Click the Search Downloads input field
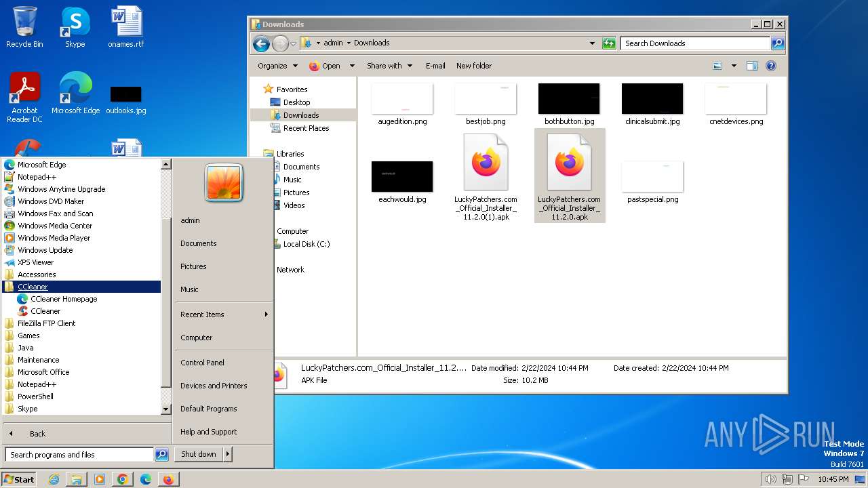Screen dimensions: 868x488 (x=695, y=43)
